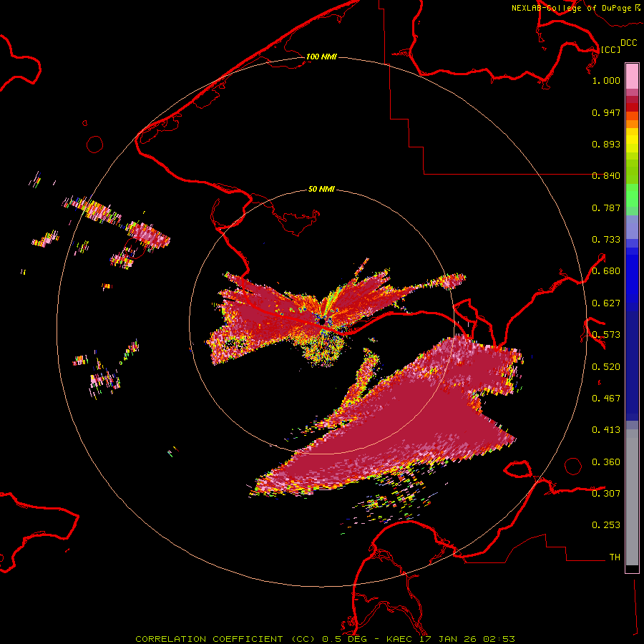Click the 0.307 legend value
Screen dimensions: 644x644
tap(606, 494)
